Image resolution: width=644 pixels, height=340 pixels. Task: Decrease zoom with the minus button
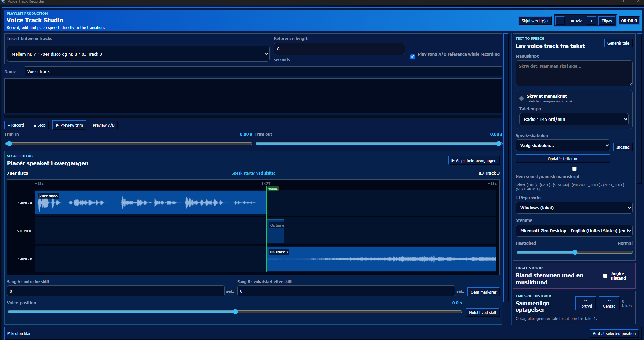(560, 21)
